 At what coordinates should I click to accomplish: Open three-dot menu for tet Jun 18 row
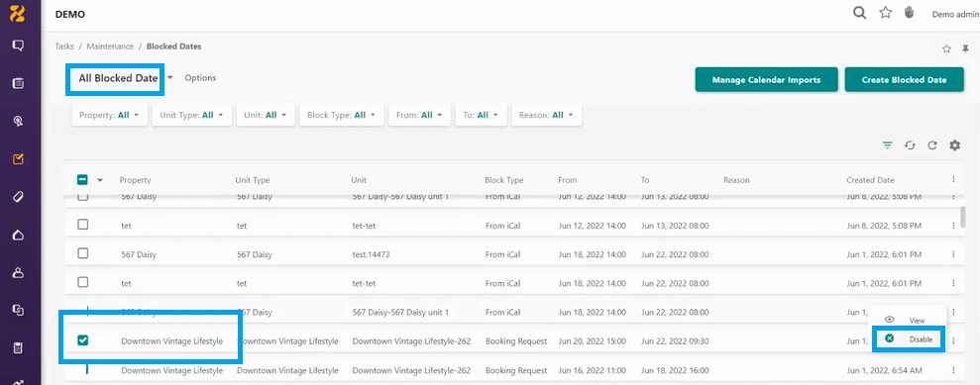(953, 283)
